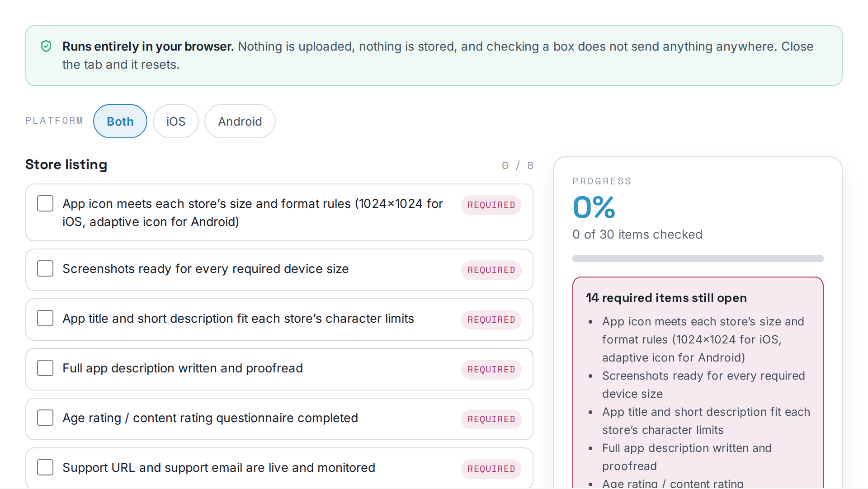868x489 pixels.
Task: Click REQUIRED badge on App title row
Action: tap(491, 320)
